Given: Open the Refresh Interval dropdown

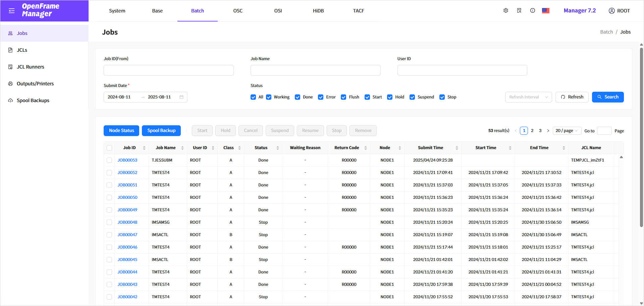Looking at the screenshot, I should [528, 97].
